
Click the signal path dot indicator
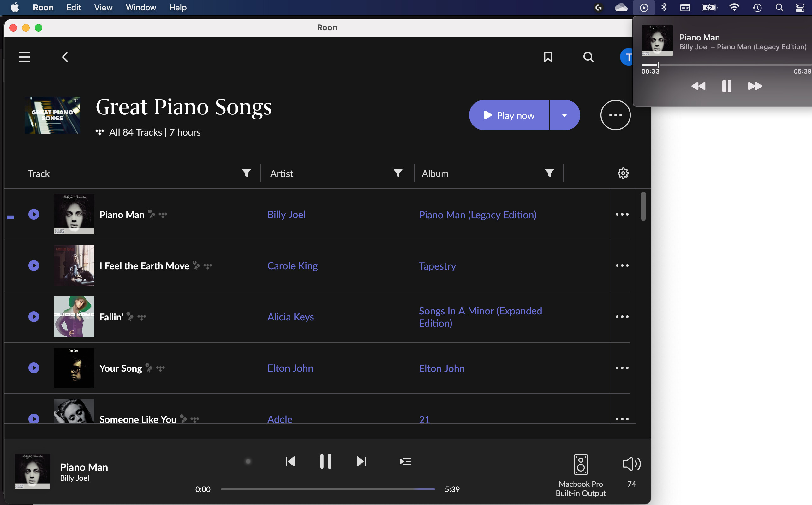pos(248,461)
